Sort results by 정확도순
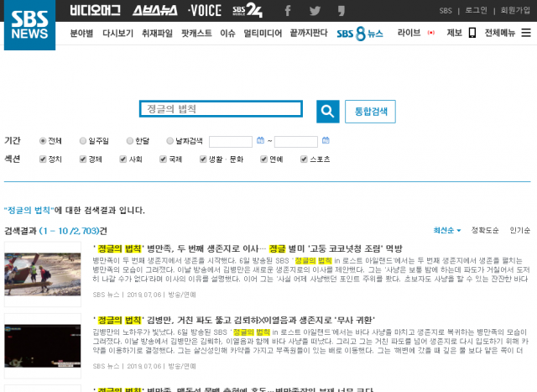Screen dimensions: 537x392 click(x=485, y=230)
